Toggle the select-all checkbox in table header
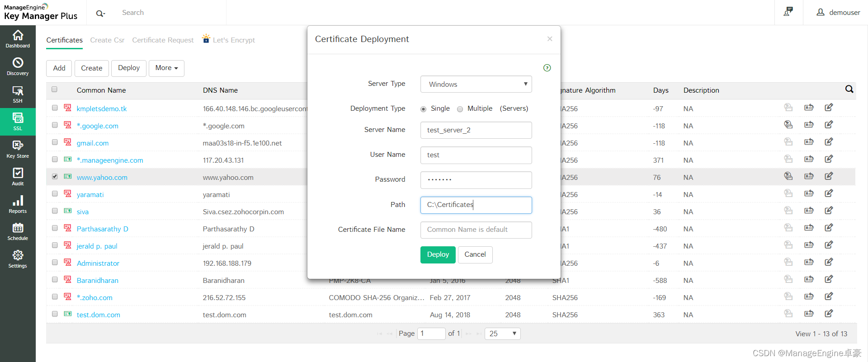 [x=54, y=89]
